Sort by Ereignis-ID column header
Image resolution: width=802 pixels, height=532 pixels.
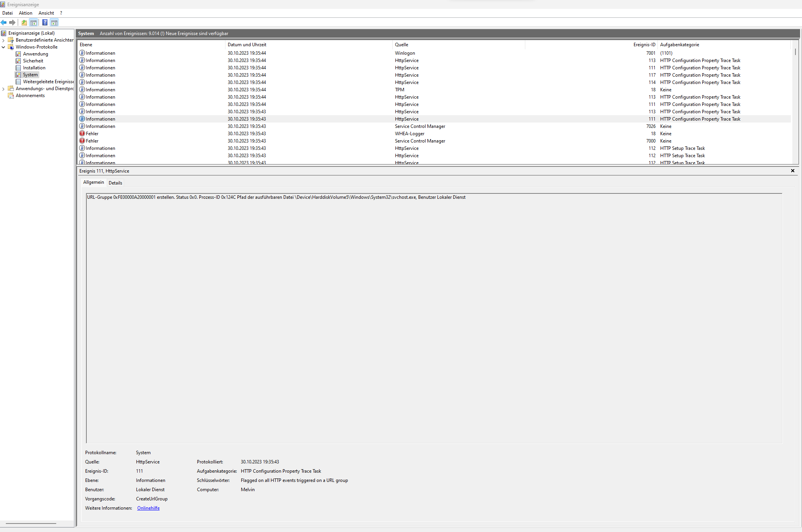[x=644, y=45]
